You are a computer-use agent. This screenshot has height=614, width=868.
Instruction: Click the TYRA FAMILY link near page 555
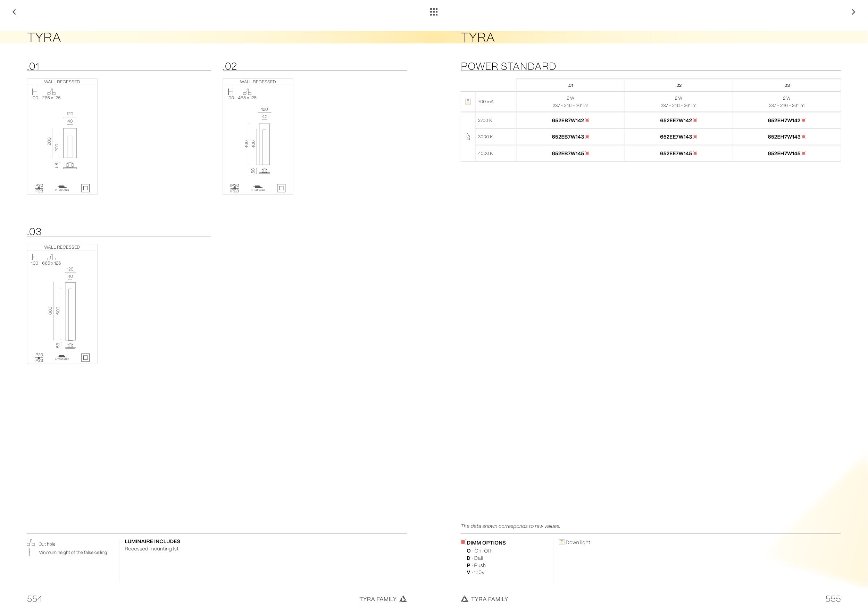pyautogui.click(x=489, y=599)
